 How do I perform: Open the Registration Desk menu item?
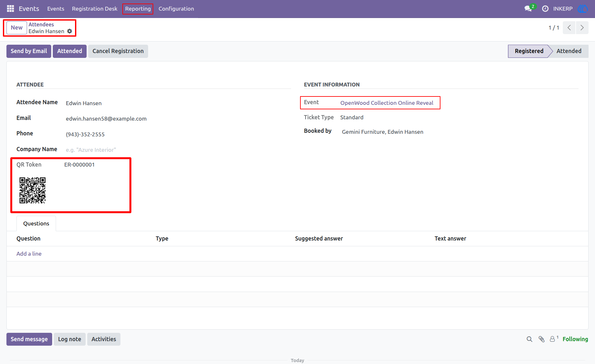click(x=95, y=9)
